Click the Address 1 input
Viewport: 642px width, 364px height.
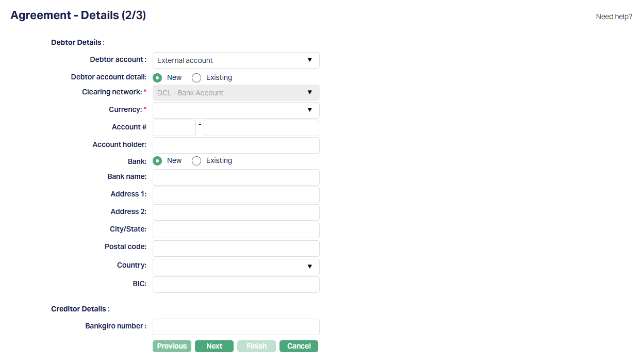pyautogui.click(x=236, y=195)
